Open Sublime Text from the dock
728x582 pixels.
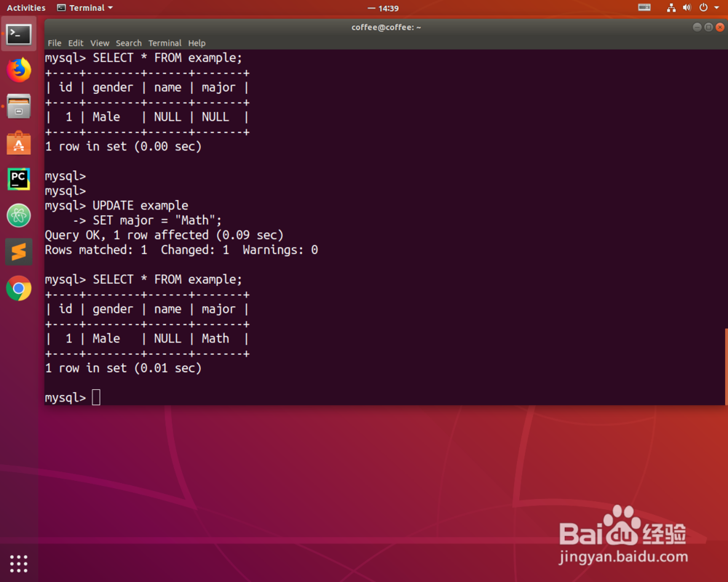tap(19, 252)
